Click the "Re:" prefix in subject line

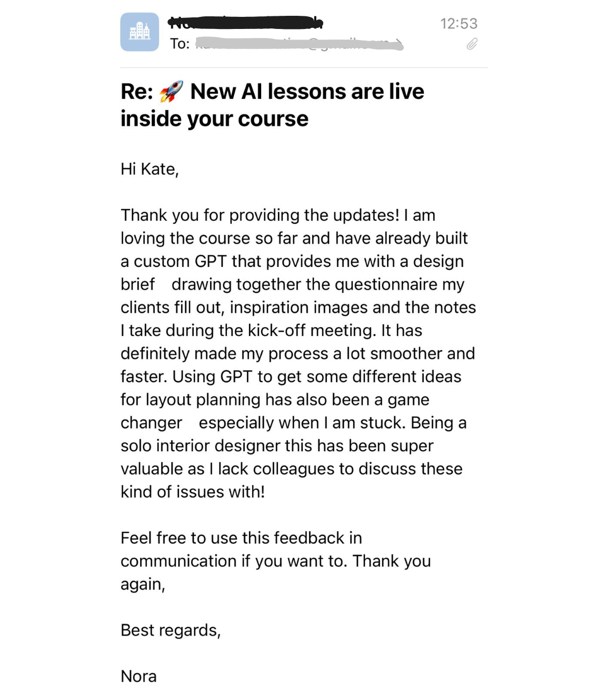136,92
